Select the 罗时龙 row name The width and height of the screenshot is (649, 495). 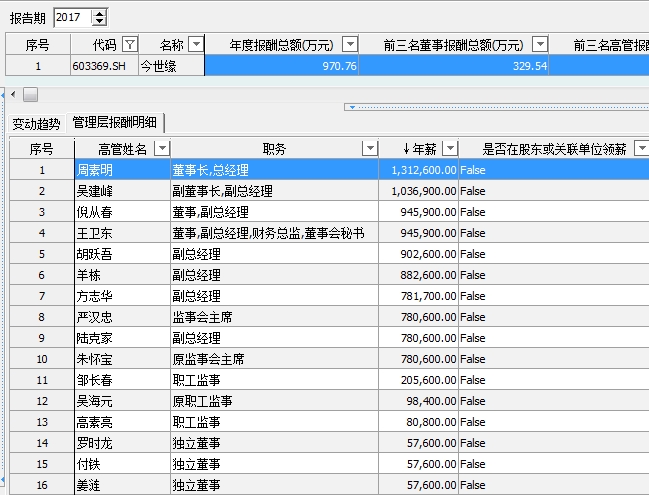[123, 443]
